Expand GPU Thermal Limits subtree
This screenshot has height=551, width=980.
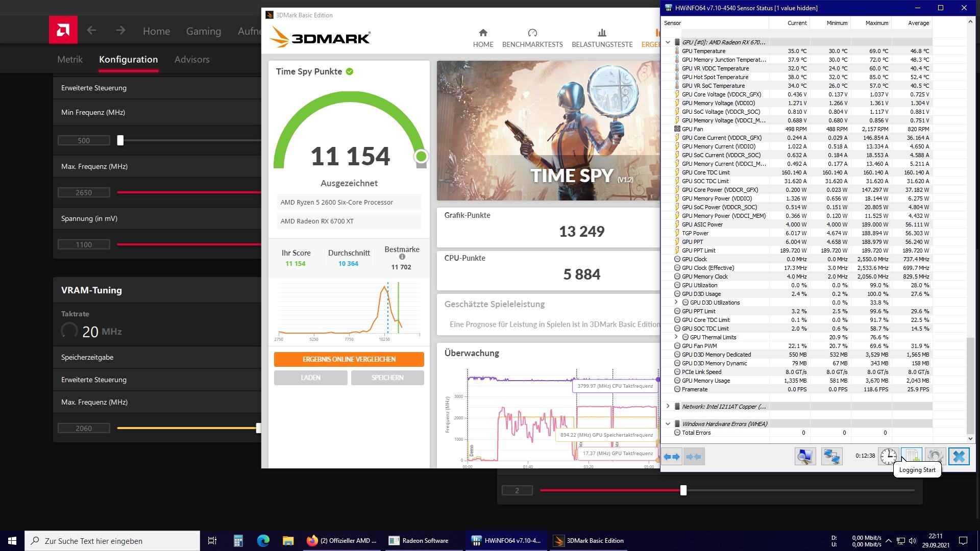pyautogui.click(x=676, y=337)
